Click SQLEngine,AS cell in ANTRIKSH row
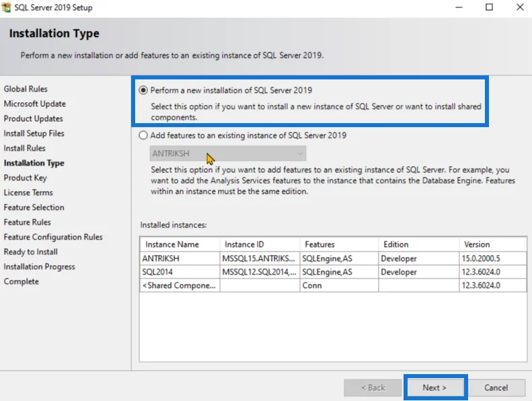Image resolution: width=532 pixels, height=401 pixels. tap(339, 258)
